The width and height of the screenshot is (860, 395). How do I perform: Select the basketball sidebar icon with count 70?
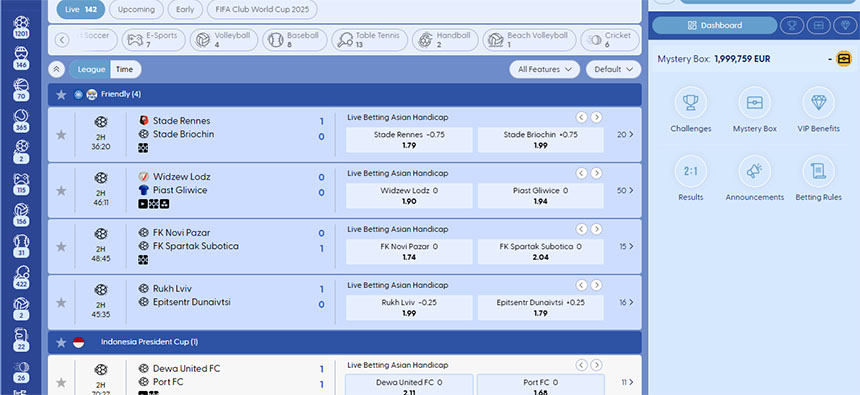(21, 89)
